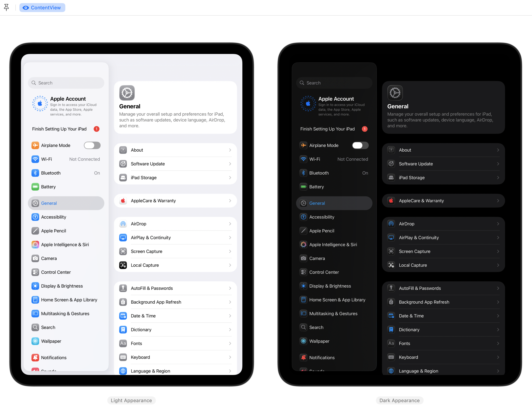Viewport: 532px width, 416px height.
Task: Click the General gear icon in light header
Action: [x=127, y=93]
